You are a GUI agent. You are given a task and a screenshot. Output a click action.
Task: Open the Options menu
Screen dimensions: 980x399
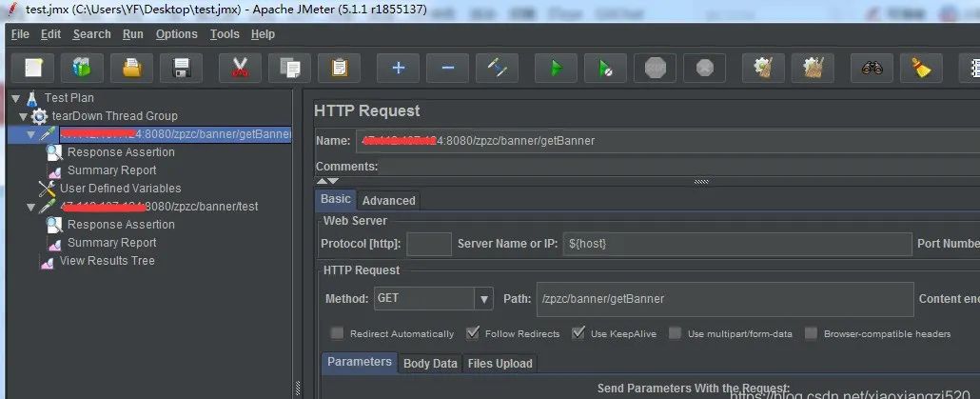(176, 34)
